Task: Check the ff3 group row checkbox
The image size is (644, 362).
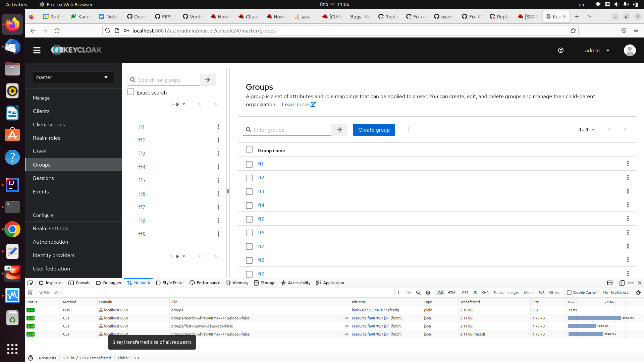Action: click(249, 192)
